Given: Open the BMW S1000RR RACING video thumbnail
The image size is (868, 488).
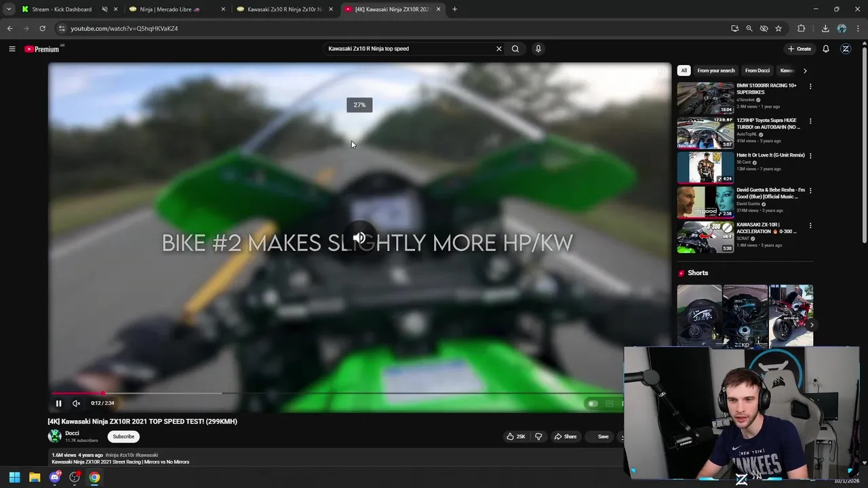Looking at the screenshot, I should point(705,98).
